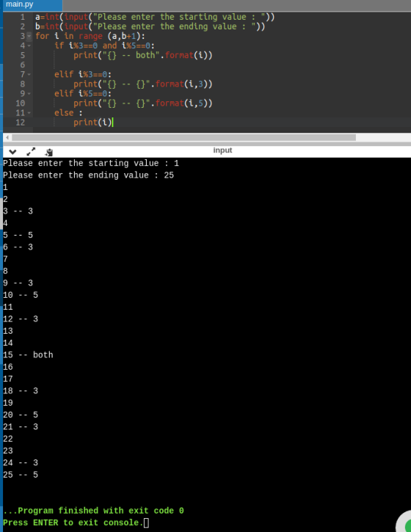Click the editor horizontal scrollbar thumb

click(183, 137)
